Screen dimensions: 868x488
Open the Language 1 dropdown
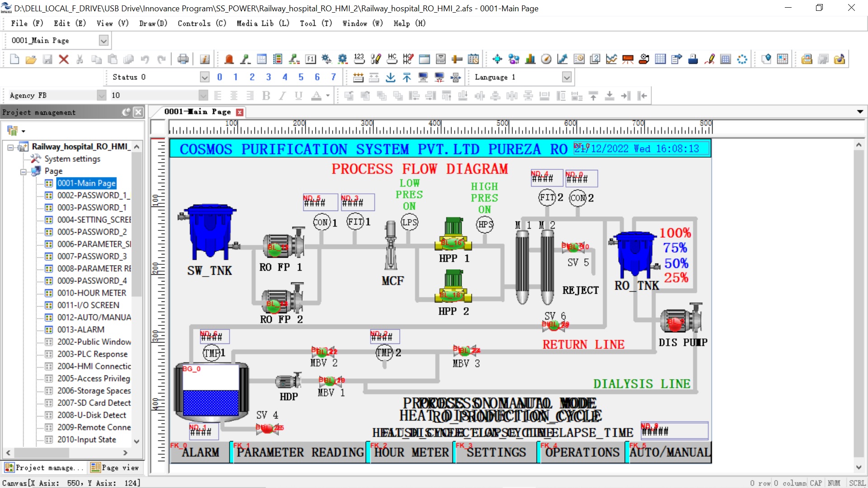click(x=566, y=77)
